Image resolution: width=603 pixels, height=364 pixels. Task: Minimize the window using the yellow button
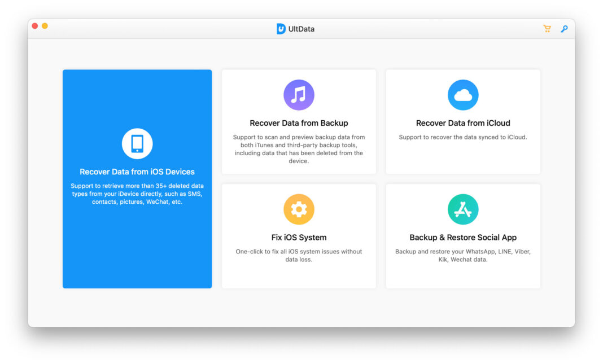pos(44,25)
